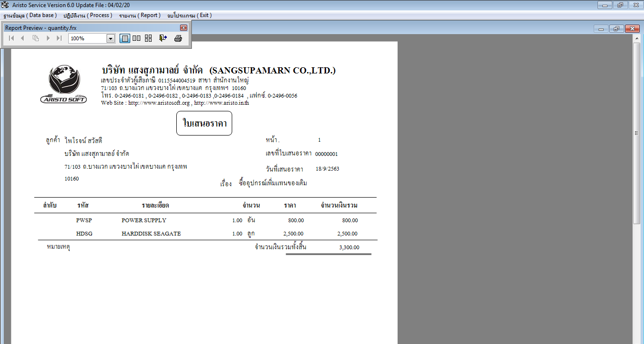Jump to last page of report preview

(59, 38)
